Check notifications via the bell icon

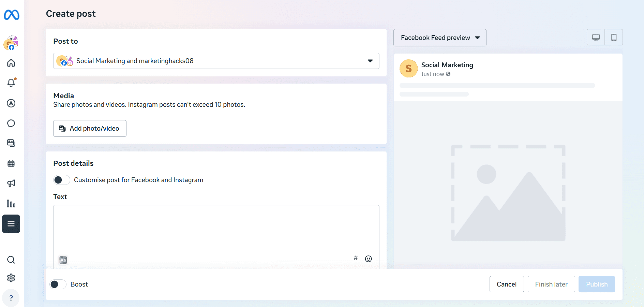pyautogui.click(x=11, y=83)
